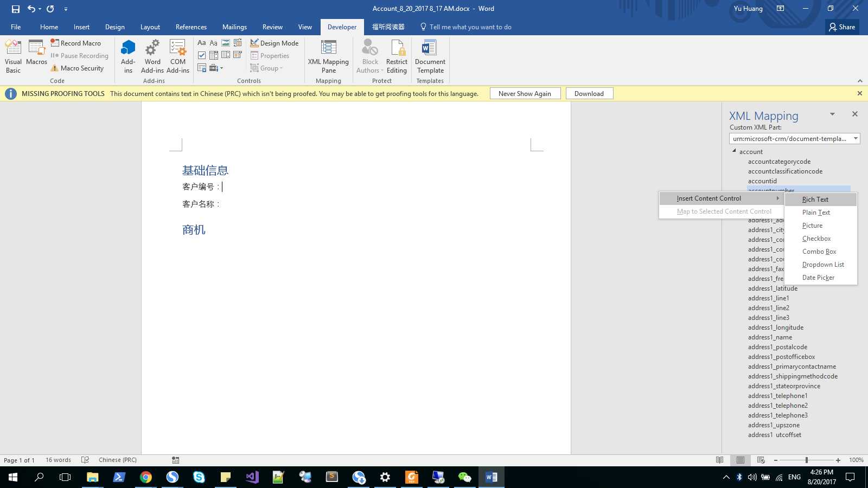Insert a Plain Text content control from ribbon

coord(214,43)
